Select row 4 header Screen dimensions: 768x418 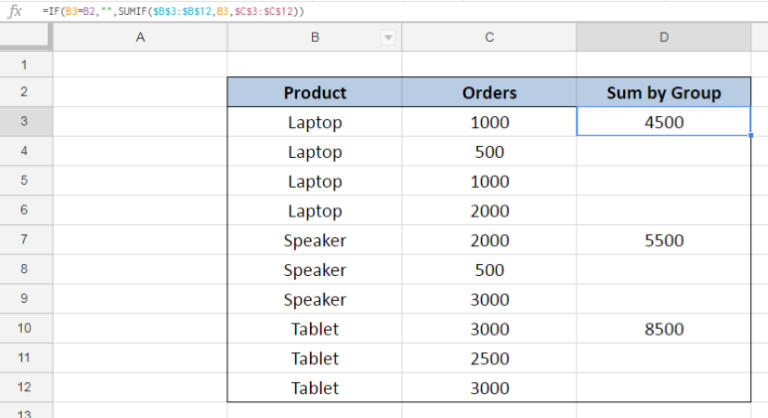(x=24, y=151)
